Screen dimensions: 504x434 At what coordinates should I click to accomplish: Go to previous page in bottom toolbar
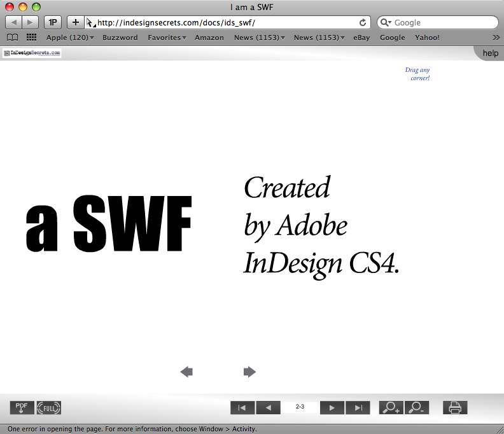point(268,408)
